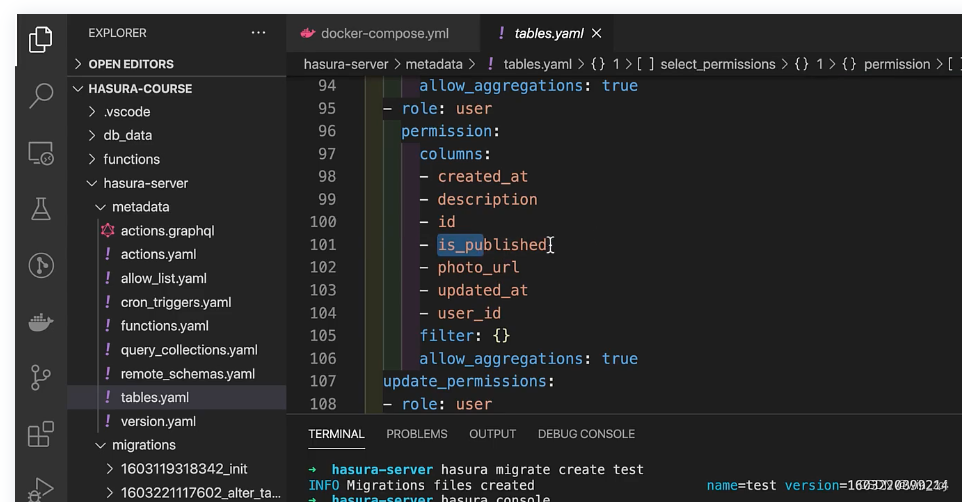The height and width of the screenshot is (502, 962).
Task: Open actions.graphql file
Action: (167, 231)
